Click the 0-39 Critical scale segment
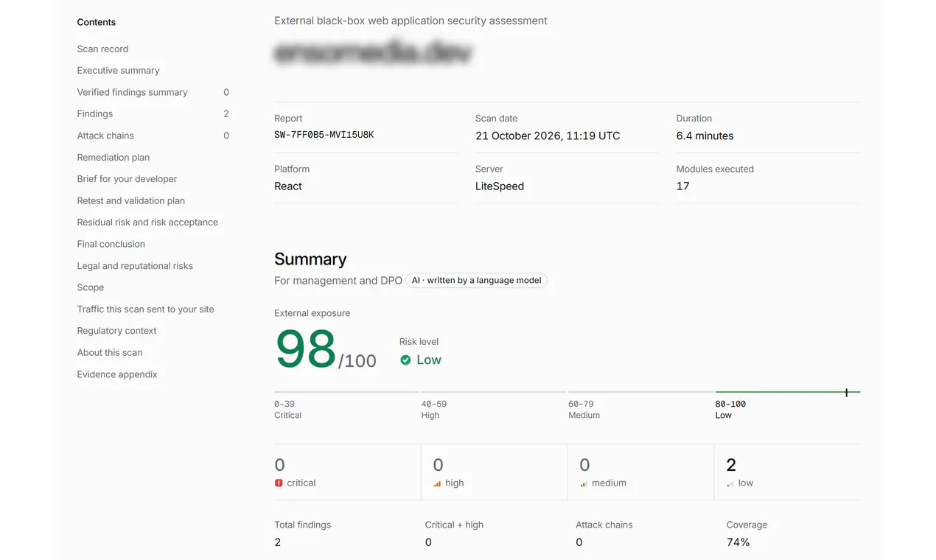Screen dimensions: 936x560 click(346, 392)
